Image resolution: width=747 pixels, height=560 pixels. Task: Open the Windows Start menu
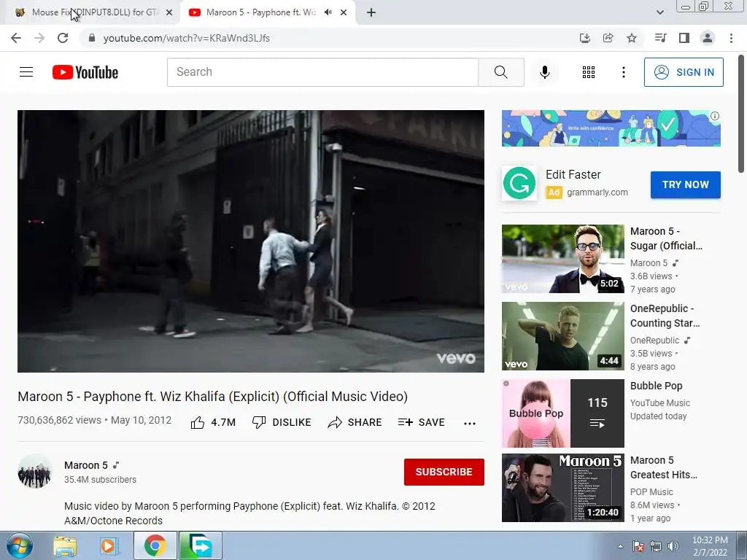pyautogui.click(x=20, y=545)
